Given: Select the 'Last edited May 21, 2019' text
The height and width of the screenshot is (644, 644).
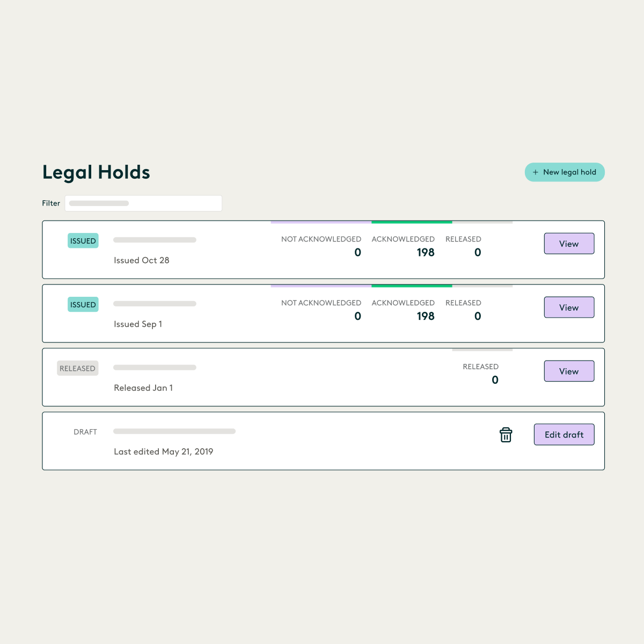Looking at the screenshot, I should [x=163, y=451].
